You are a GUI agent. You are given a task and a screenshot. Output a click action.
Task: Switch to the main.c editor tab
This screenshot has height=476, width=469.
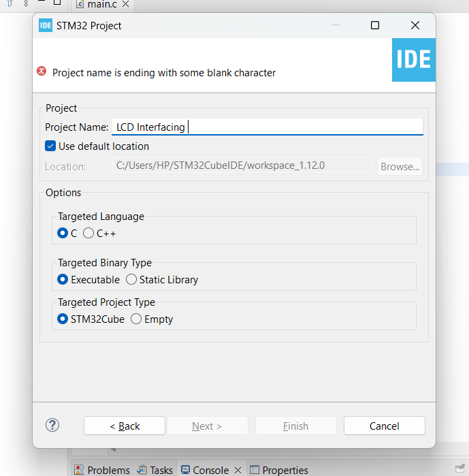[102, 4]
